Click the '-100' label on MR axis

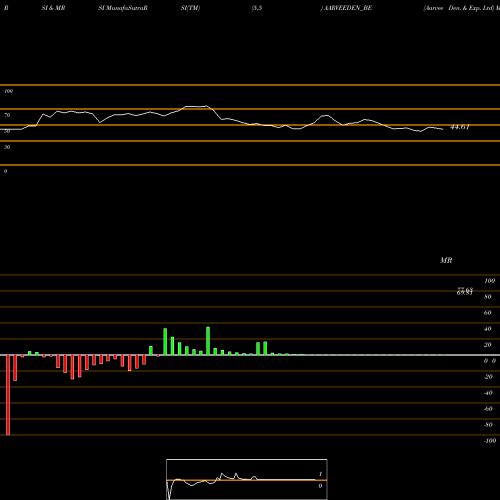tap(490, 441)
